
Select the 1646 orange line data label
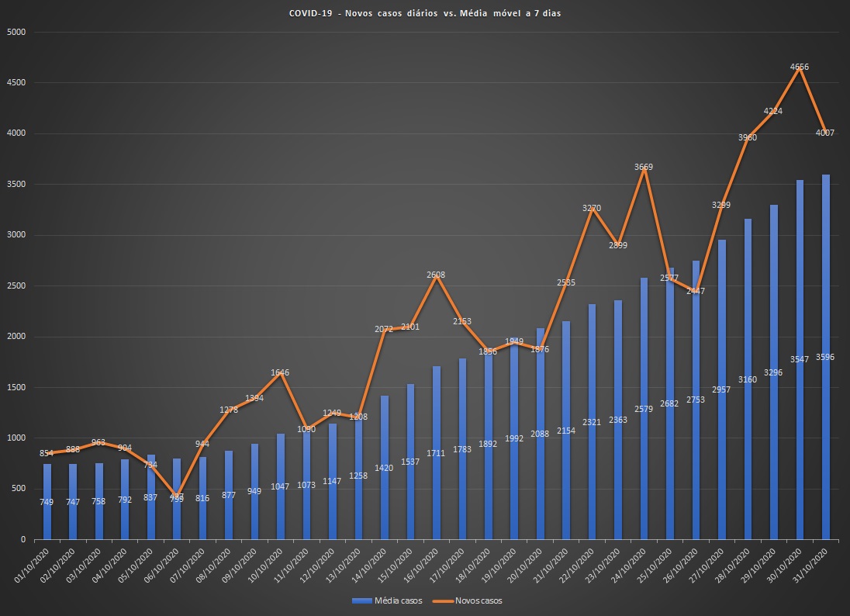tap(280, 372)
